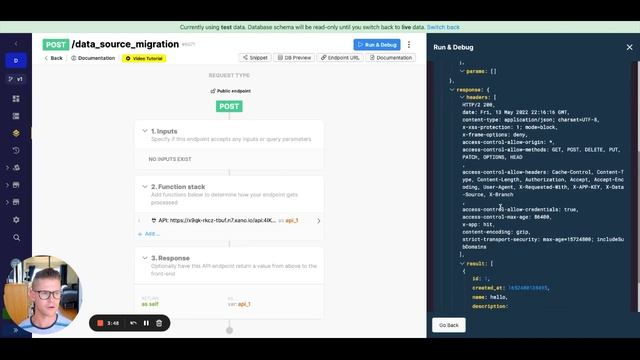The width and height of the screenshot is (640, 360).
Task: Collapse the sidebar with the top arrow
Action: [16, 43]
